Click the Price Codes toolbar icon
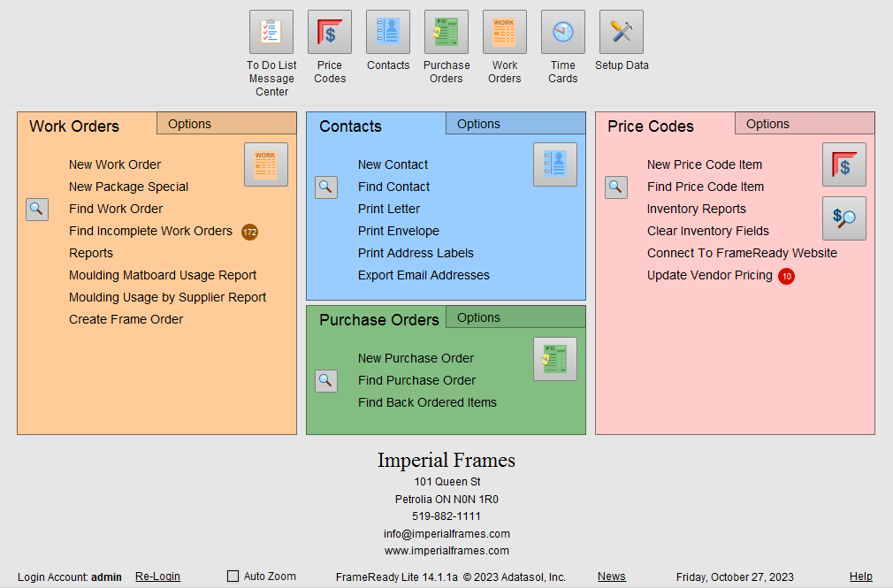The width and height of the screenshot is (893, 588). click(330, 32)
